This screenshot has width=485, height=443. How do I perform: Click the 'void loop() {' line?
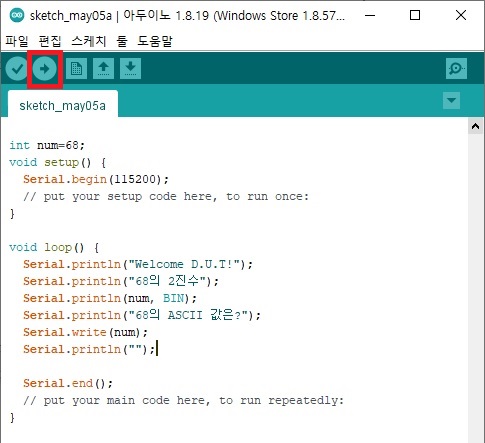coord(54,247)
